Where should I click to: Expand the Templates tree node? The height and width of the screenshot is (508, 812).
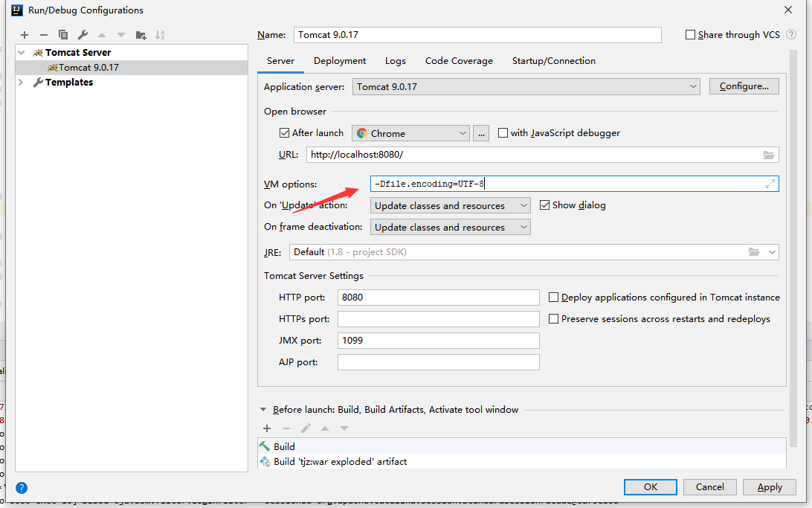coord(22,83)
